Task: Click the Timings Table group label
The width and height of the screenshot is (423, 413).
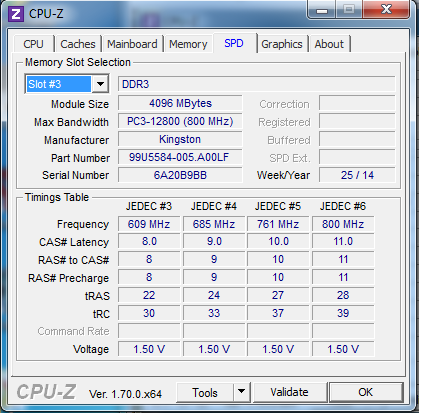Action: tap(57, 197)
